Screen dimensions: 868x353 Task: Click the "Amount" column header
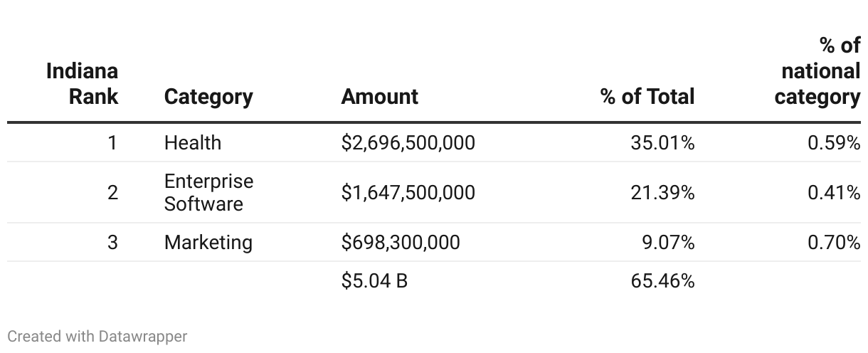click(x=379, y=96)
